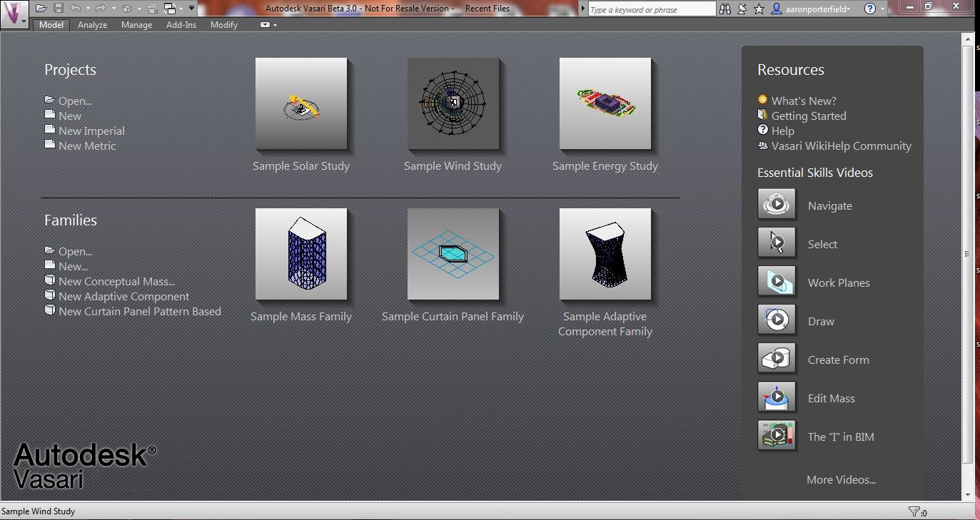Play the Draw skills video icon

point(777,320)
